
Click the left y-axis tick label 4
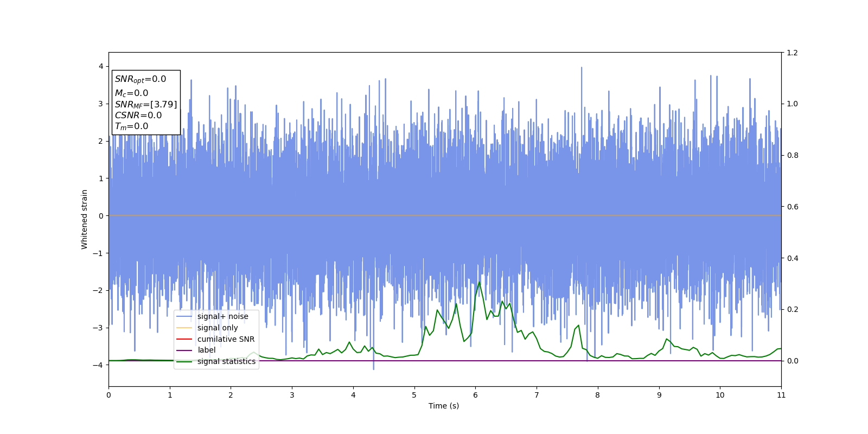click(x=101, y=66)
